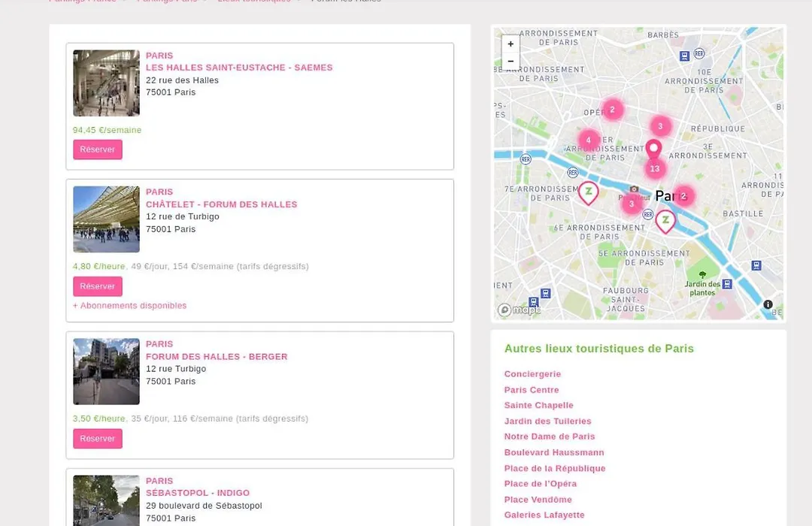Screen dimensions: 812x526
Task: Open the Sainte Chapelle link
Action: (x=538, y=405)
